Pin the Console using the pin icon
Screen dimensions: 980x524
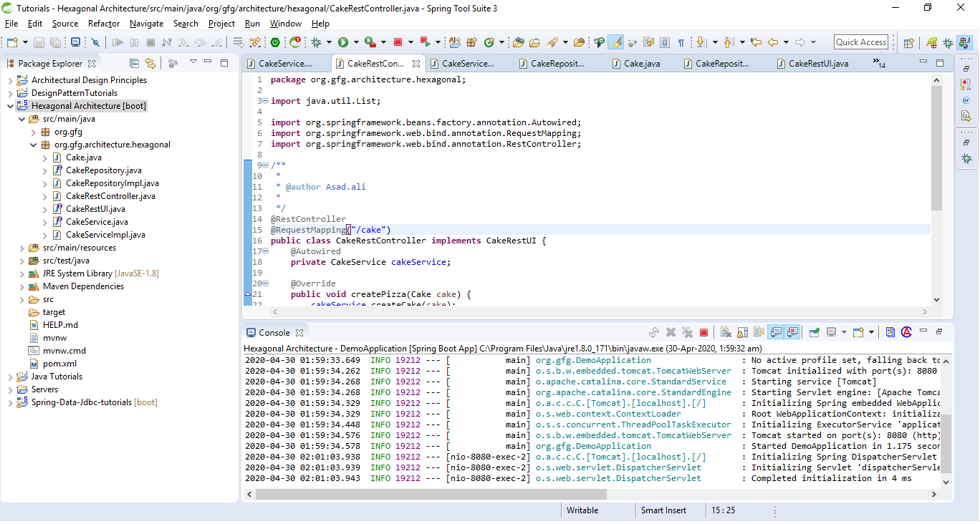[x=814, y=332]
